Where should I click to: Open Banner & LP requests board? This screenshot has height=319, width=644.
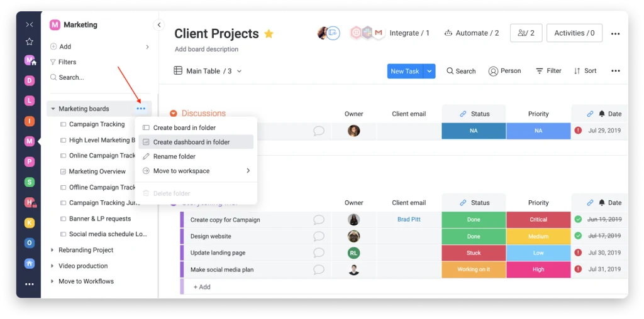coord(100,219)
